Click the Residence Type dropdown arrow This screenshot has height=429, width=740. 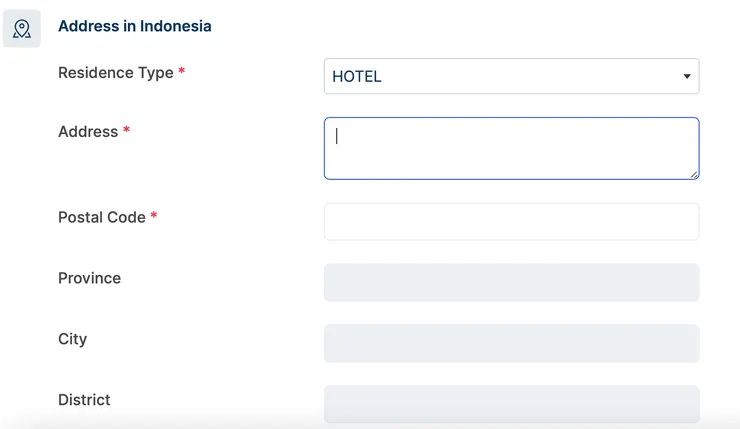pyautogui.click(x=687, y=76)
